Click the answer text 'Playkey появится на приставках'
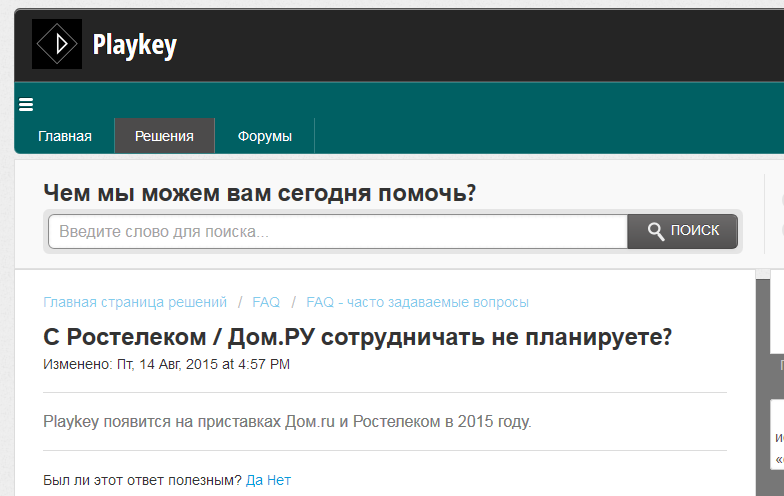This screenshot has height=496, width=784. pyautogui.click(x=162, y=422)
